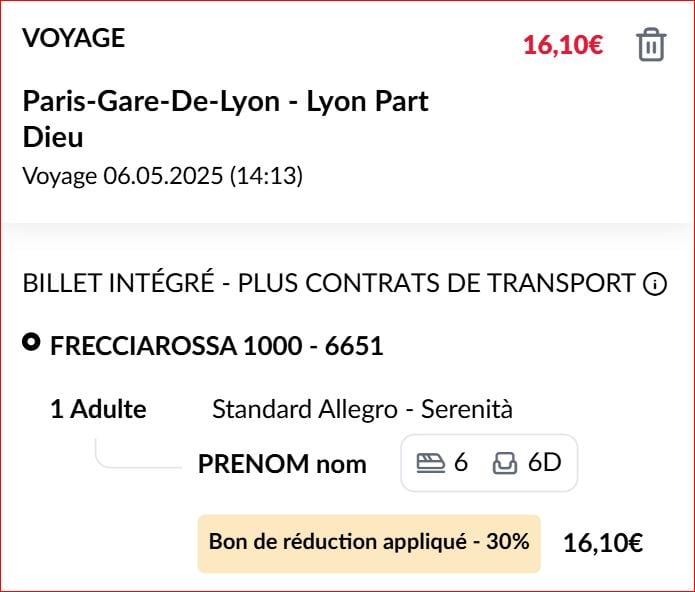
Task: Open the info icon beside CONTRATS DE TRANSPORT
Action: pos(655,284)
